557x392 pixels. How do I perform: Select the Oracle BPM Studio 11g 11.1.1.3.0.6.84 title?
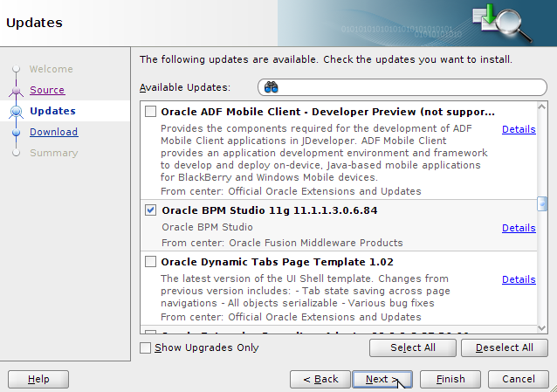tap(270, 210)
